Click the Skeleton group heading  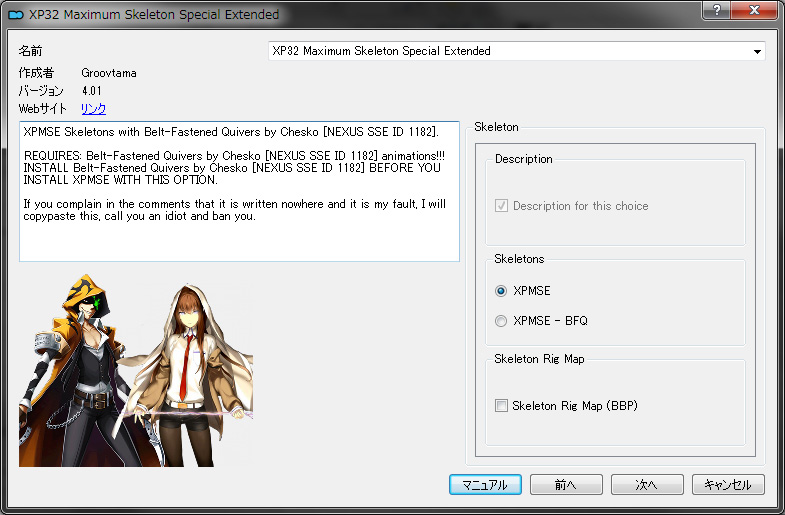pyautogui.click(x=496, y=127)
